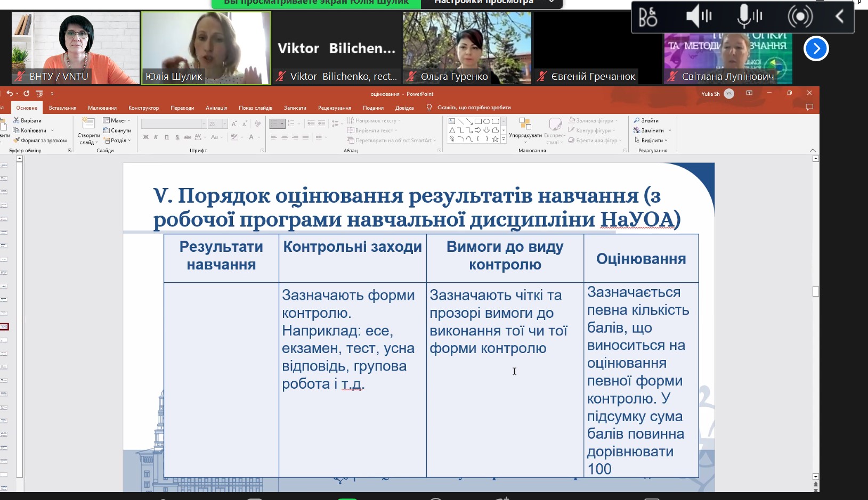This screenshot has height=500, width=868.
Task: Click Скинути to reset the slide
Action: 117,130
